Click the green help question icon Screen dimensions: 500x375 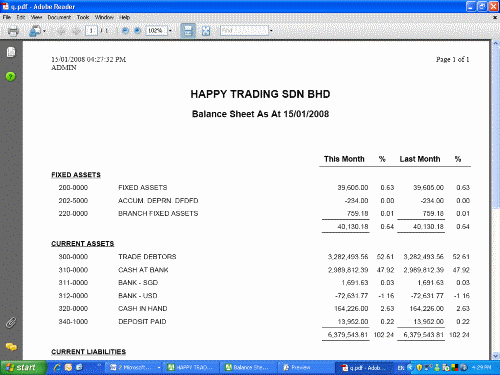pos(11,77)
